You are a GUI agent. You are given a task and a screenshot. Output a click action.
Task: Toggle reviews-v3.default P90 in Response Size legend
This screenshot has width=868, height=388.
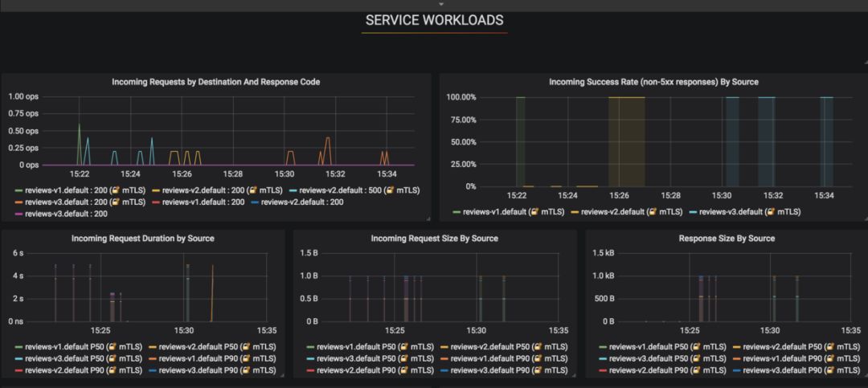tap(801, 370)
